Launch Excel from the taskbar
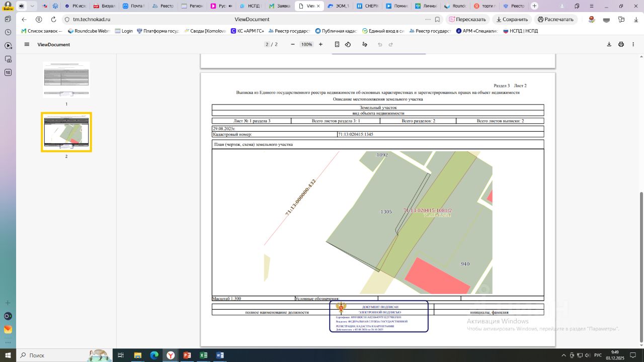Image resolution: width=644 pixels, height=362 pixels. coord(203,355)
